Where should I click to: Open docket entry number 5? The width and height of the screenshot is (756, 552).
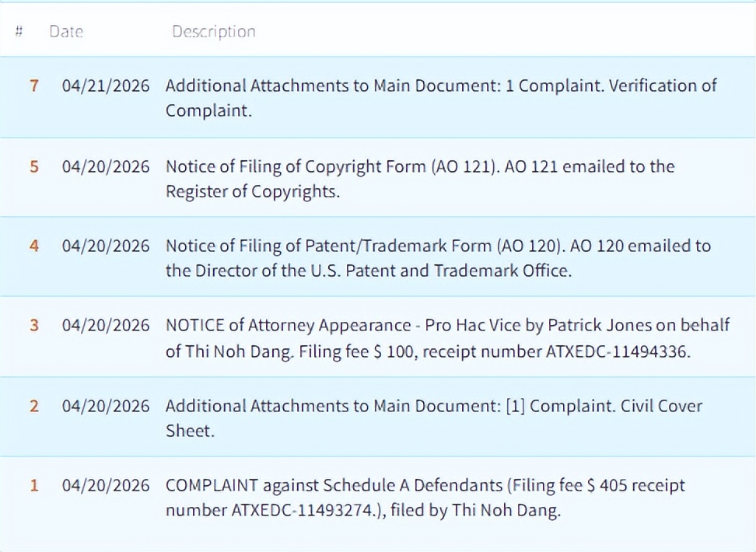click(33, 166)
